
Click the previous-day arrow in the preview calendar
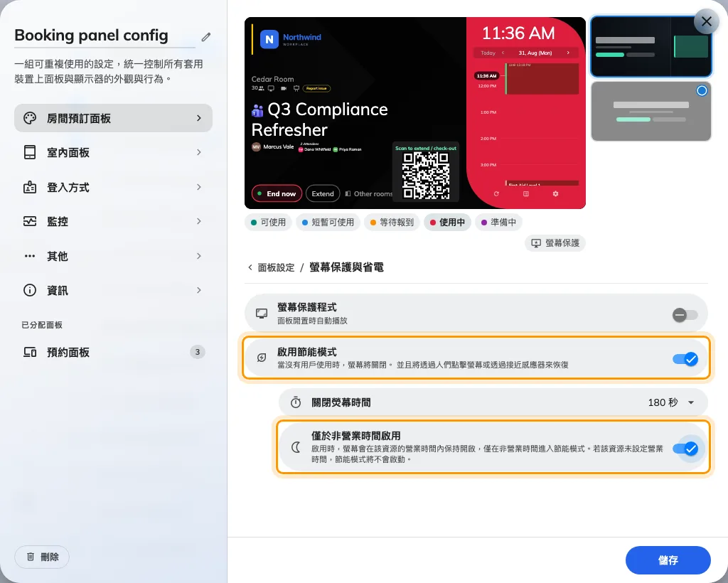point(503,53)
